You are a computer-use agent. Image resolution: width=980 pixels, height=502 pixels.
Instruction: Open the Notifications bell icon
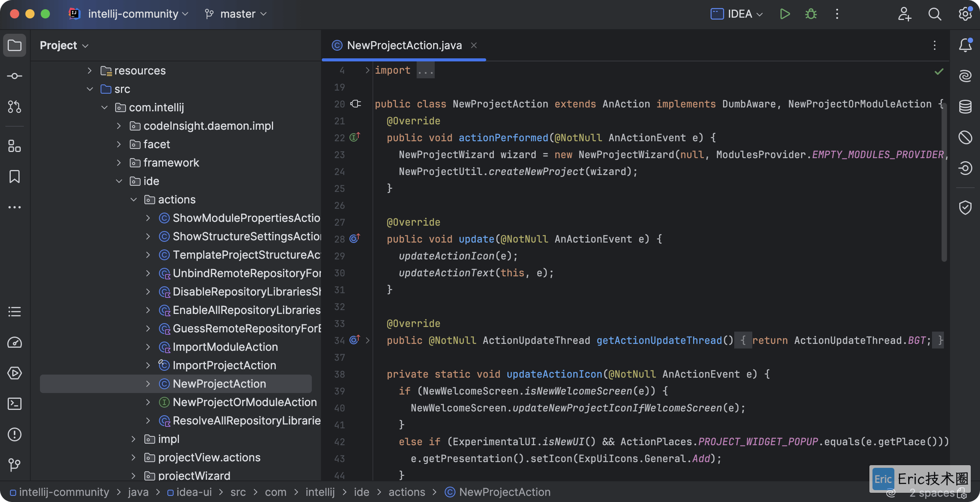pos(965,45)
